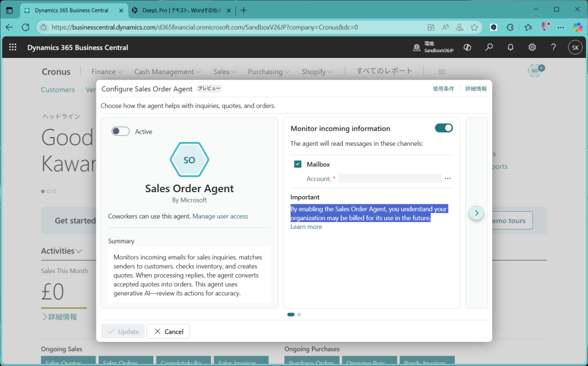Image resolution: width=588 pixels, height=366 pixels.
Task: Click the browser back arrow
Action: [9, 27]
